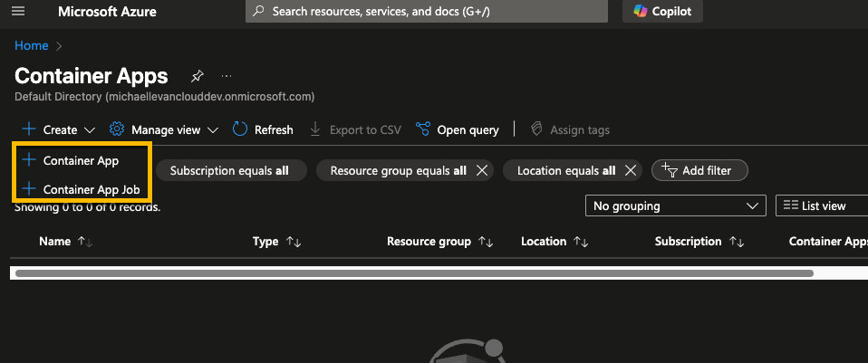This screenshot has width=868, height=363.
Task: Sort by Location column
Action: tap(544, 242)
